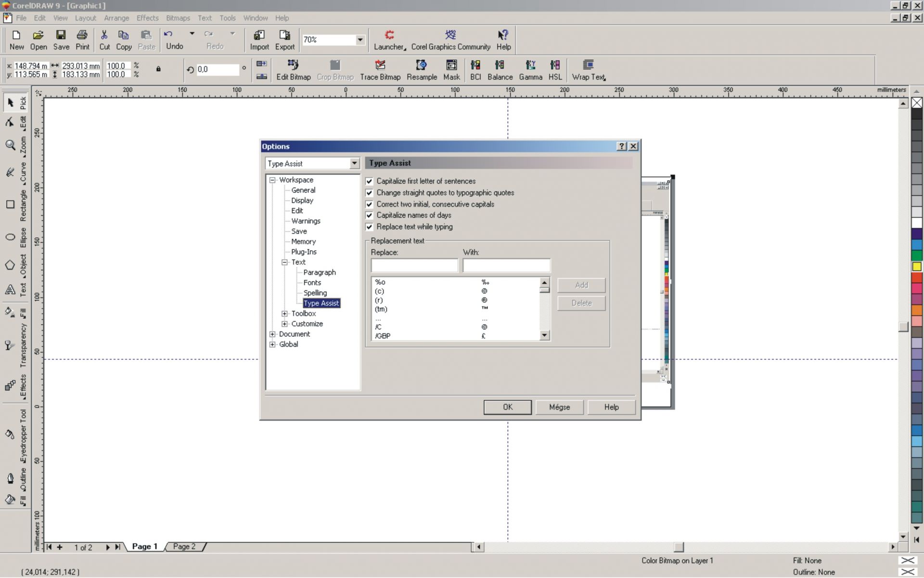Click the Add replacement button
The image size is (924, 578).
581,285
